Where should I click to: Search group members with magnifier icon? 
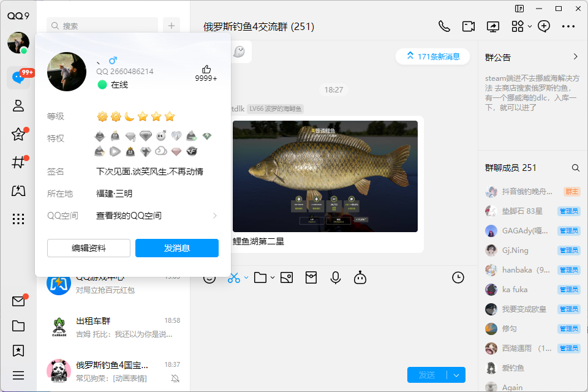click(x=575, y=168)
